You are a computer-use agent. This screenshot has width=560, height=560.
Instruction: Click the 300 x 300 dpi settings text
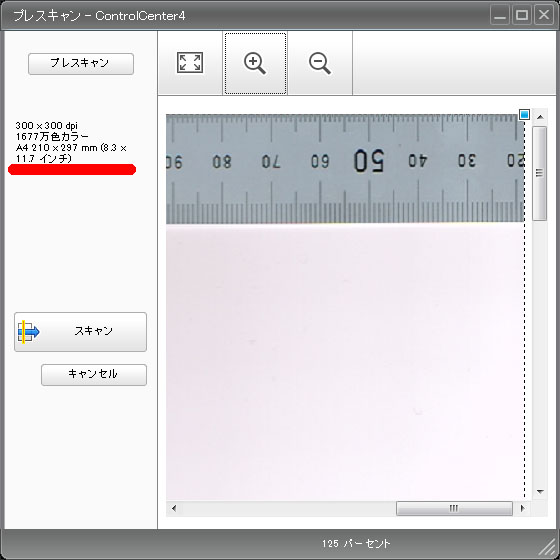pos(46,125)
